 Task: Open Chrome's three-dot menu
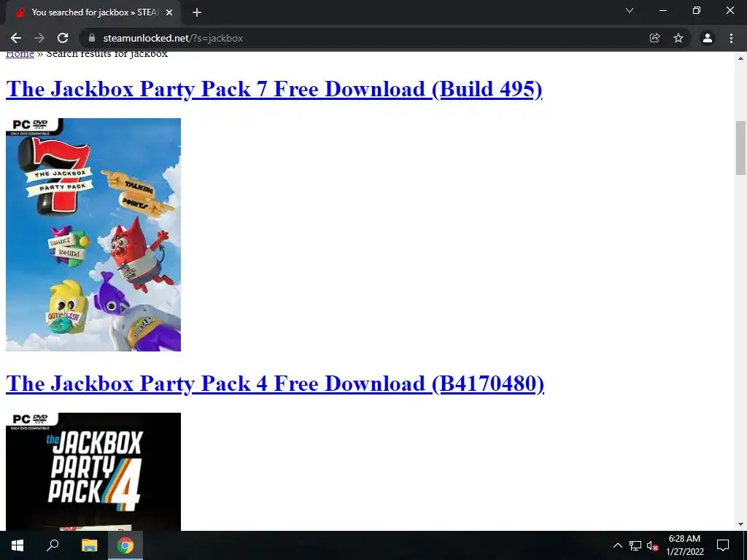tap(731, 38)
